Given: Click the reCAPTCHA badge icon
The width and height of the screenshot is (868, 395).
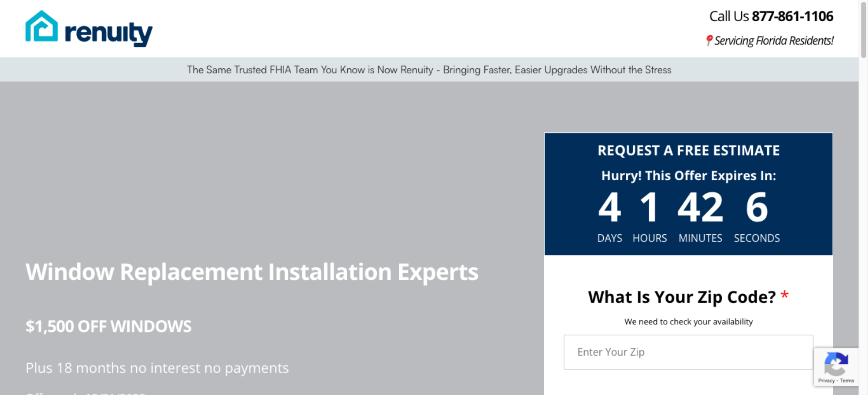Looking at the screenshot, I should (836, 364).
